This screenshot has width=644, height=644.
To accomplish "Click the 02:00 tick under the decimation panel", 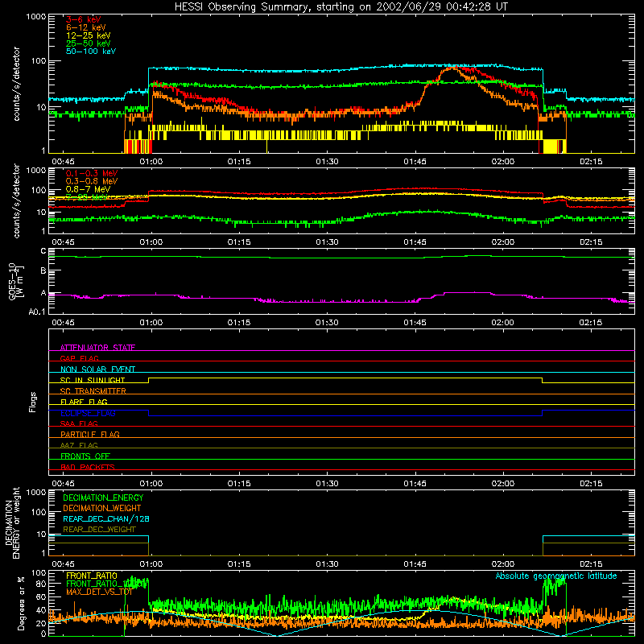I will click(x=502, y=564).
